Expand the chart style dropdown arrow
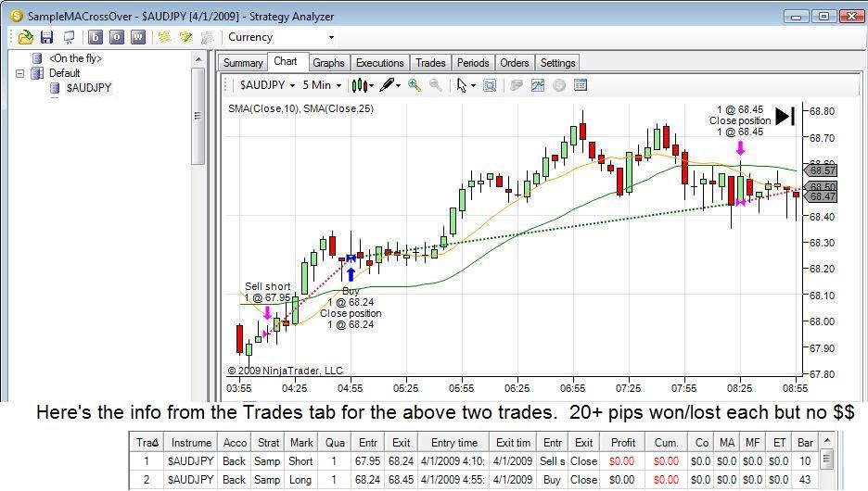 [371, 86]
